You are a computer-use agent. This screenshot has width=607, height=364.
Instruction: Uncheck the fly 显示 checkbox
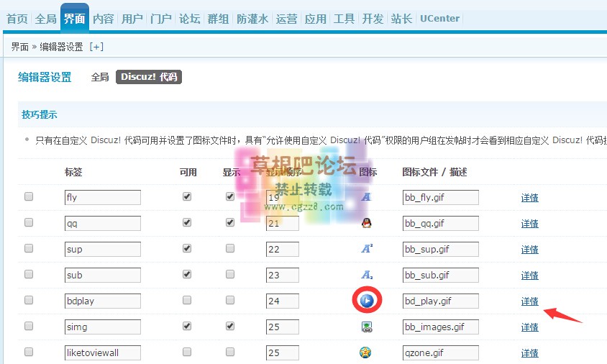tap(230, 196)
